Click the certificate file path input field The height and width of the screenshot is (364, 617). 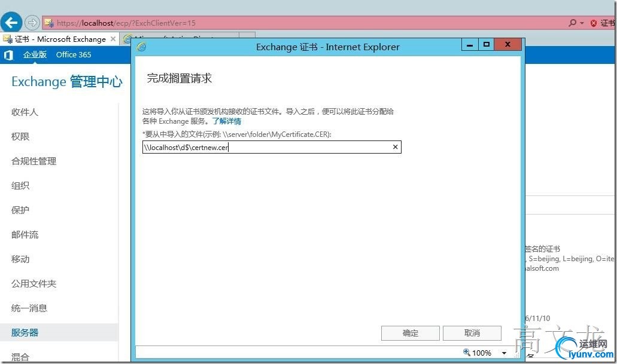pyautogui.click(x=272, y=147)
